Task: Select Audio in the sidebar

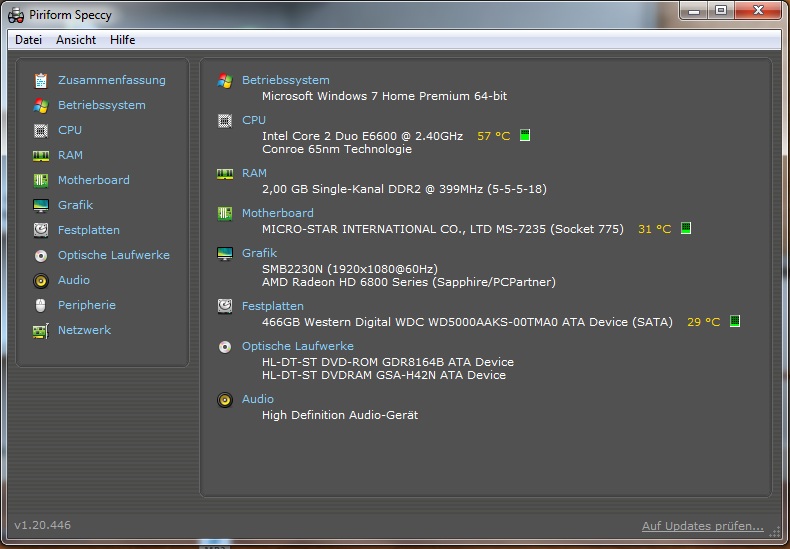Action: pos(74,280)
